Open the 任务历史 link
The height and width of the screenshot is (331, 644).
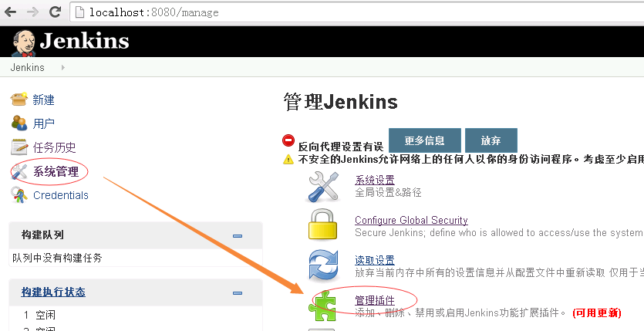[x=54, y=147]
